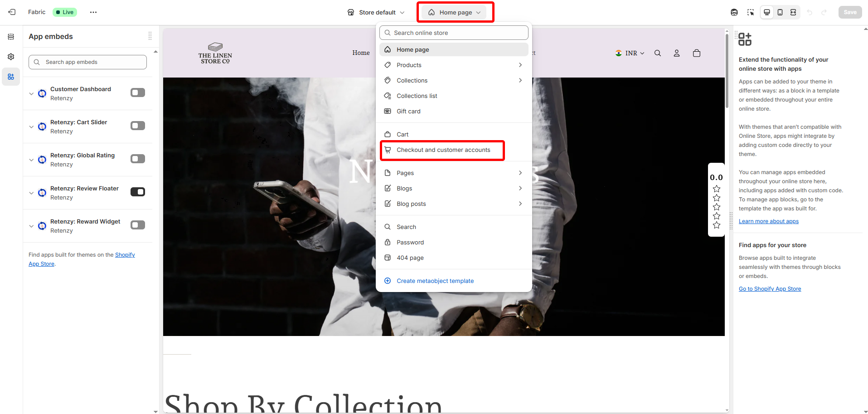Click Create metaobject template
This screenshot has width=868, height=414.
click(435, 281)
